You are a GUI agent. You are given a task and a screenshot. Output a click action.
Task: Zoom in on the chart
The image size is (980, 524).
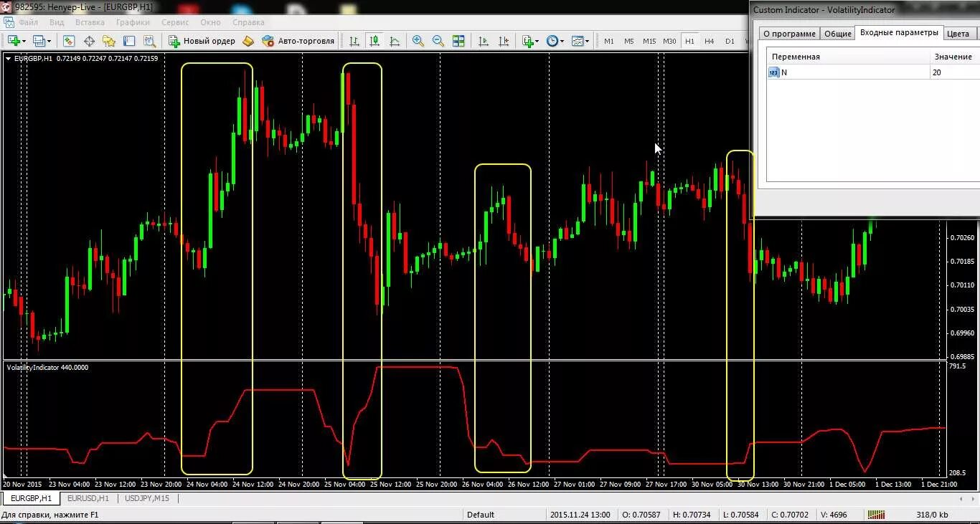coord(418,41)
